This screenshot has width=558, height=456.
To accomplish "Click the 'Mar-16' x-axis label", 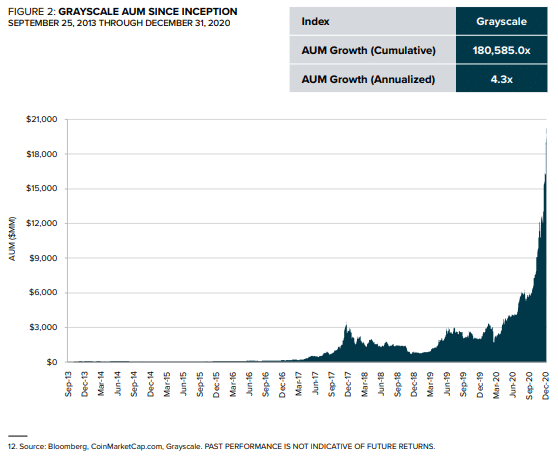I will 232,384.
